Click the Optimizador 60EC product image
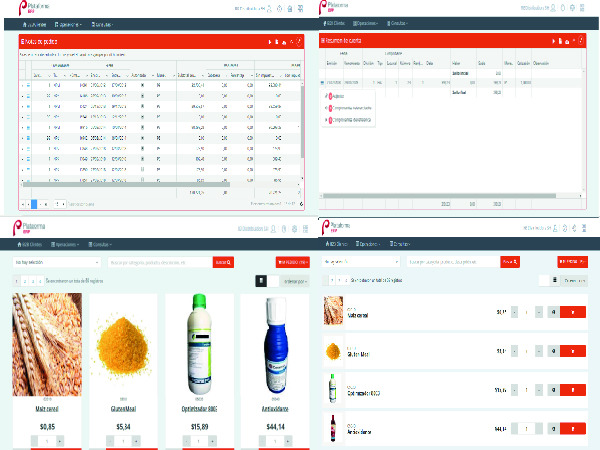The image size is (600, 450). point(199,345)
